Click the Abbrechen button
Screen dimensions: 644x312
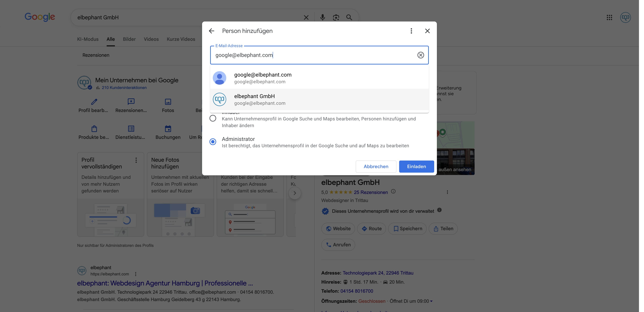pos(376,166)
